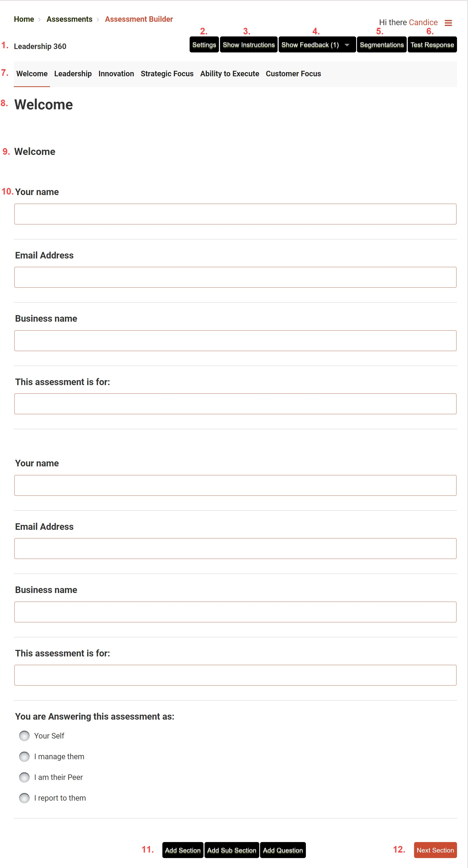Pick the 'I am their Peer' option
The image size is (468, 868).
(x=24, y=777)
